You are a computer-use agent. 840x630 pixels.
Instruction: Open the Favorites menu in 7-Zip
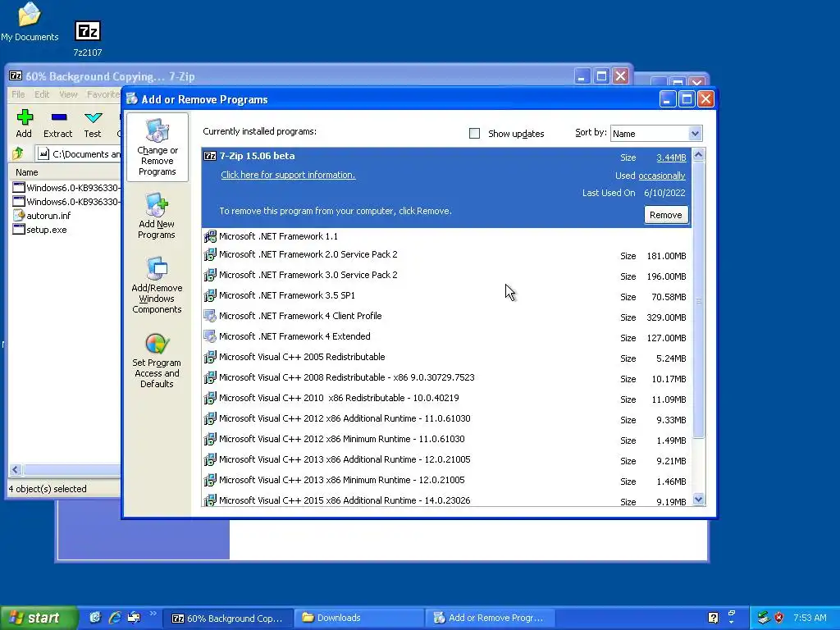click(103, 94)
